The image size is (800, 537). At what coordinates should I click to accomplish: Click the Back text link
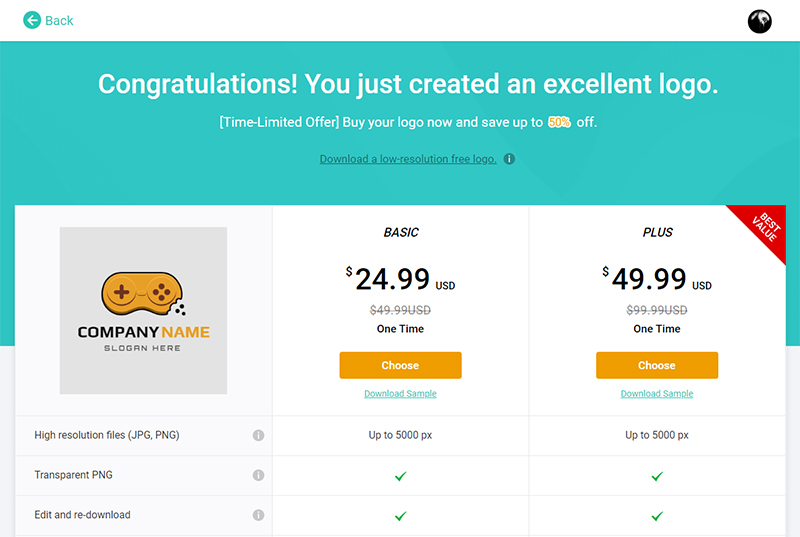59,20
